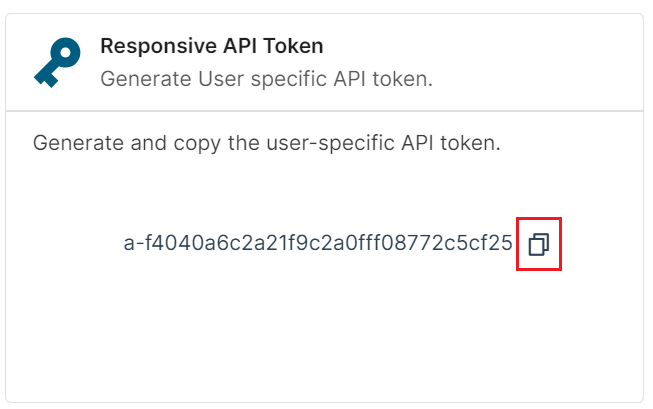Select the token string starting with a-f4040a6c

[318, 243]
